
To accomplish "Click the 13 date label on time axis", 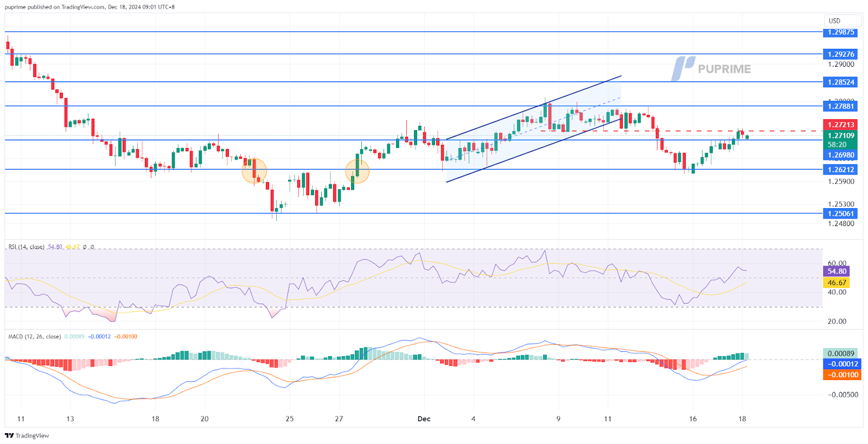I will pos(70,419).
